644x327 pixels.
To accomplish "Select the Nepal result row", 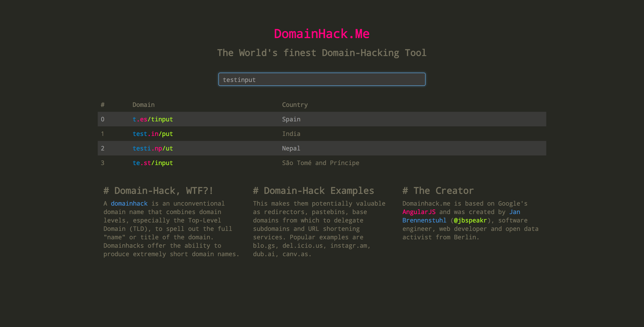I will [x=291, y=148].
